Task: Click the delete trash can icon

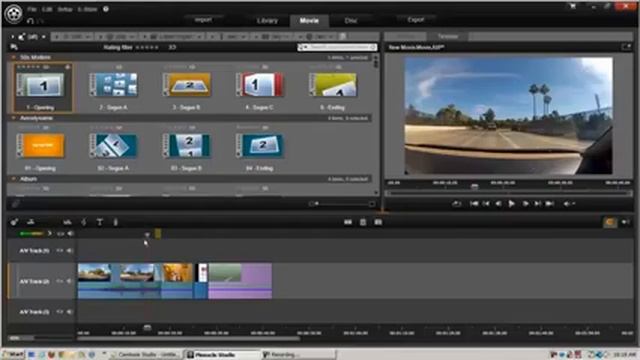Action: (x=363, y=222)
